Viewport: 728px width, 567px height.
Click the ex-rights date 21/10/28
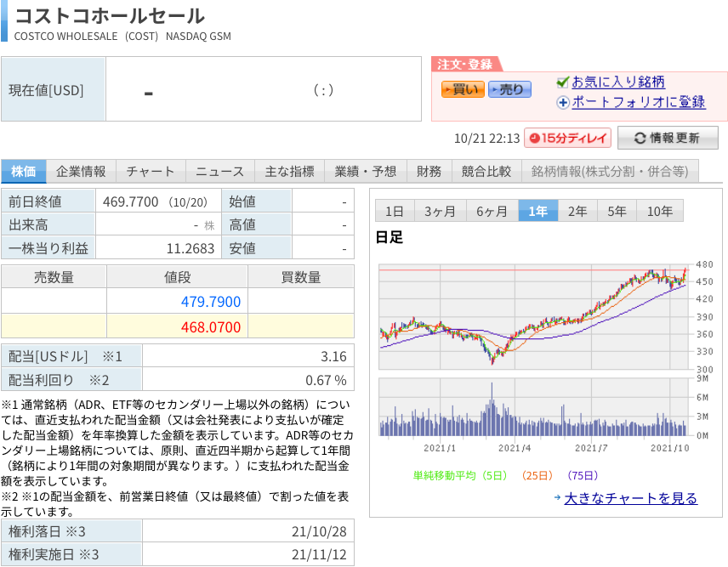coord(319,532)
